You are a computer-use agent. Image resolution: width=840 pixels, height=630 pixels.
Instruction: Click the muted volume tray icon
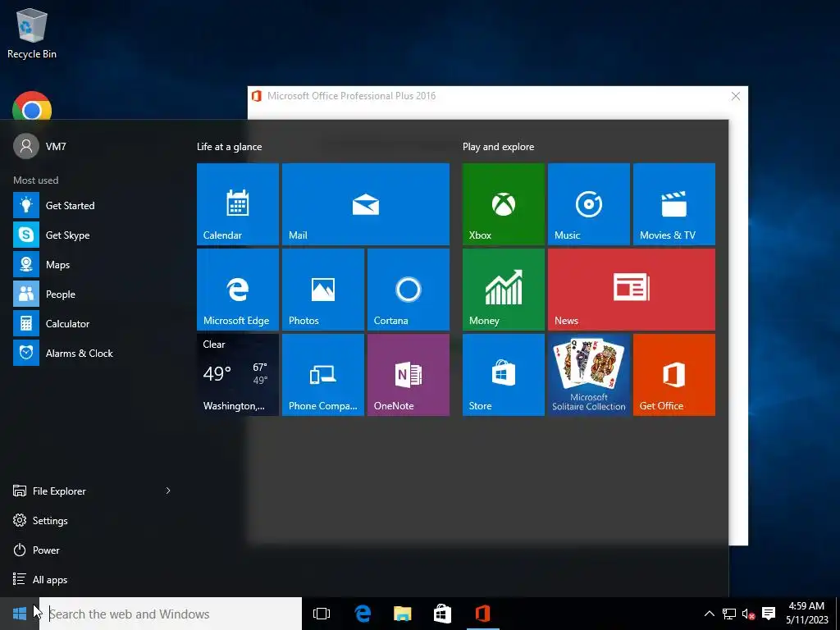coord(748,614)
